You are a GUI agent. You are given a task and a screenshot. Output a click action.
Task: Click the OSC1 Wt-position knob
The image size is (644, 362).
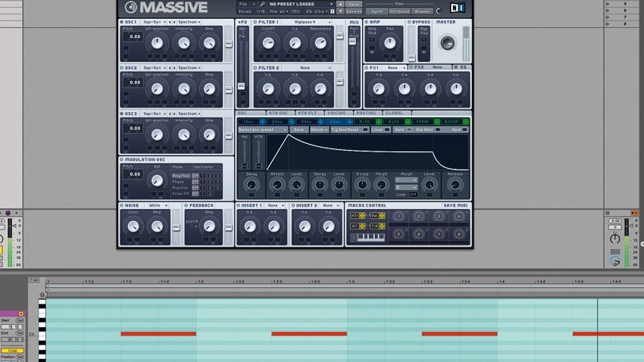[x=157, y=43]
